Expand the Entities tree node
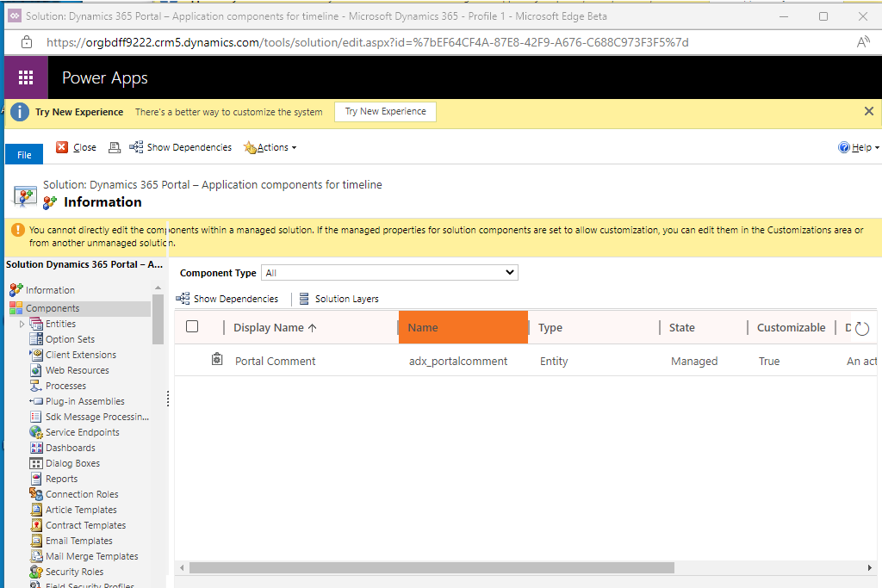The image size is (882, 588). [22, 324]
